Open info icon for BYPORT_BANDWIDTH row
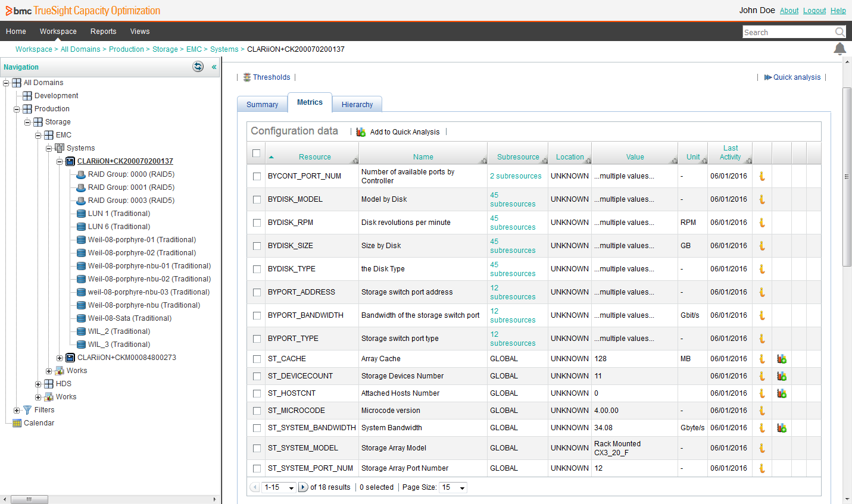 762,315
